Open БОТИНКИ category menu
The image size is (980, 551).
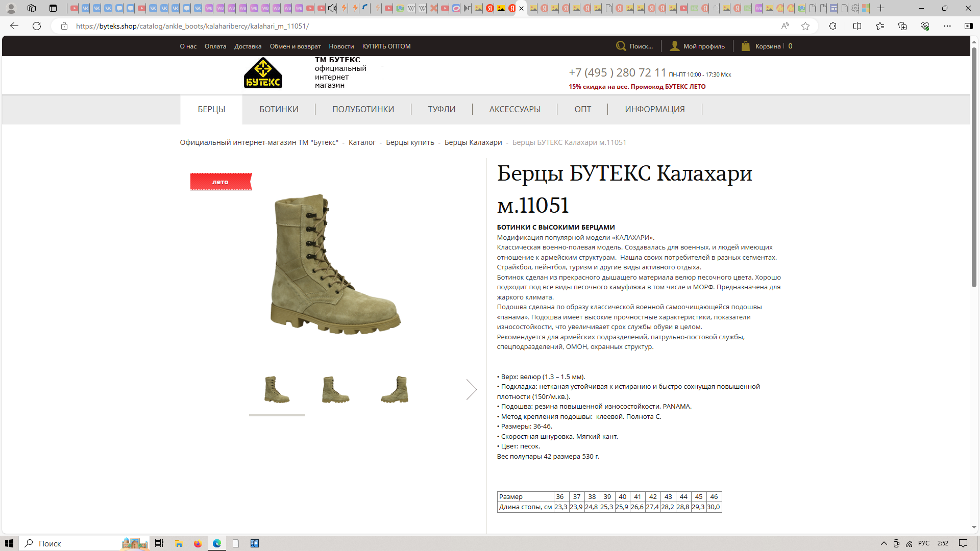(279, 109)
